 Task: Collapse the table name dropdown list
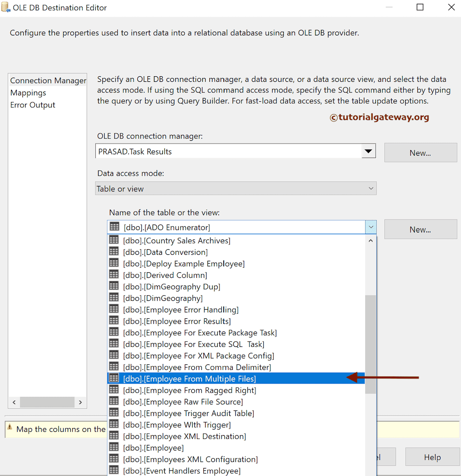[371, 226]
